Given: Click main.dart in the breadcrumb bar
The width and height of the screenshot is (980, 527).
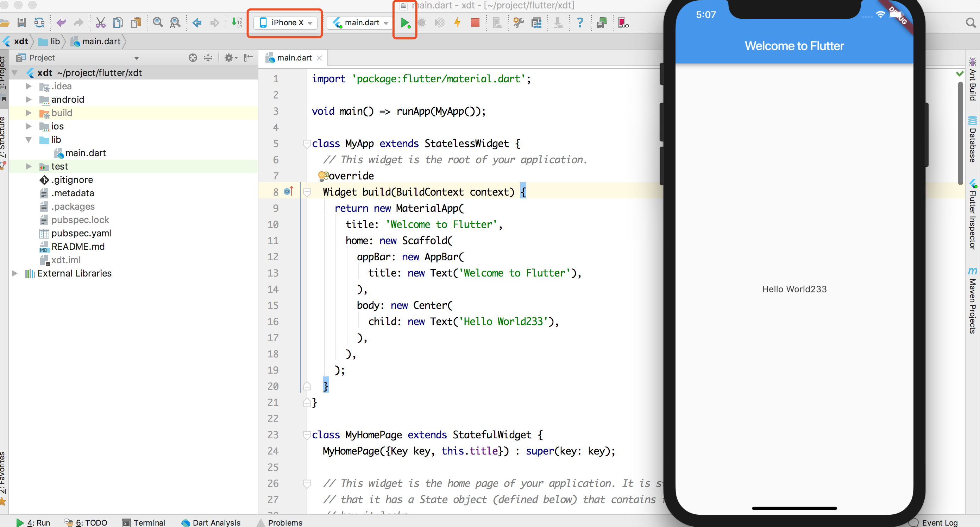Looking at the screenshot, I should pyautogui.click(x=96, y=42).
